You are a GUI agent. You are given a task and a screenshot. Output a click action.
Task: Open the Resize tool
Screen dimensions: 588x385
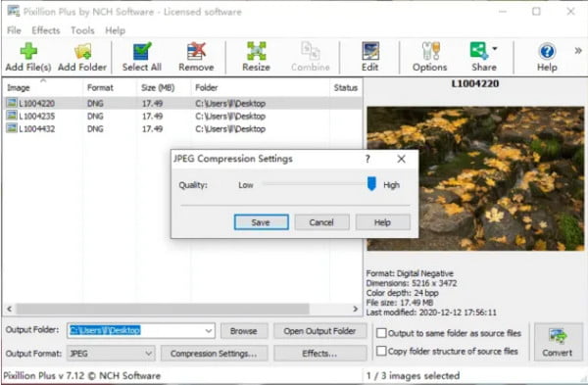256,51
